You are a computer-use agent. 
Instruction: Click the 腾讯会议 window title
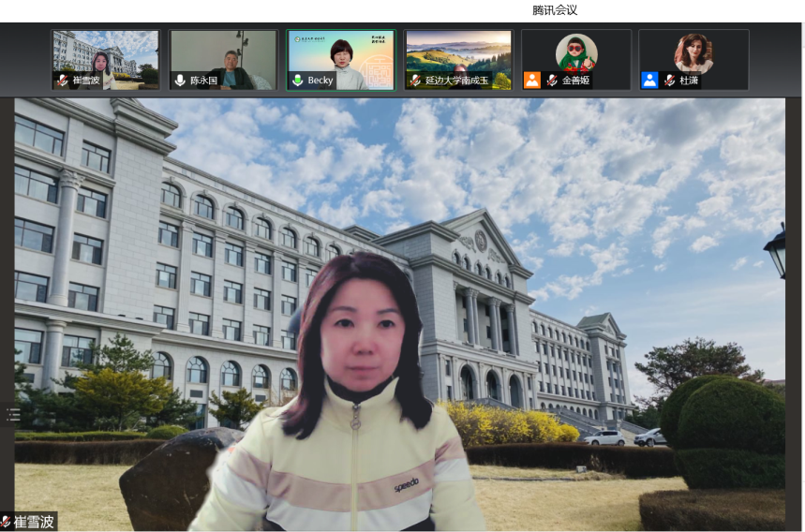[x=555, y=10]
